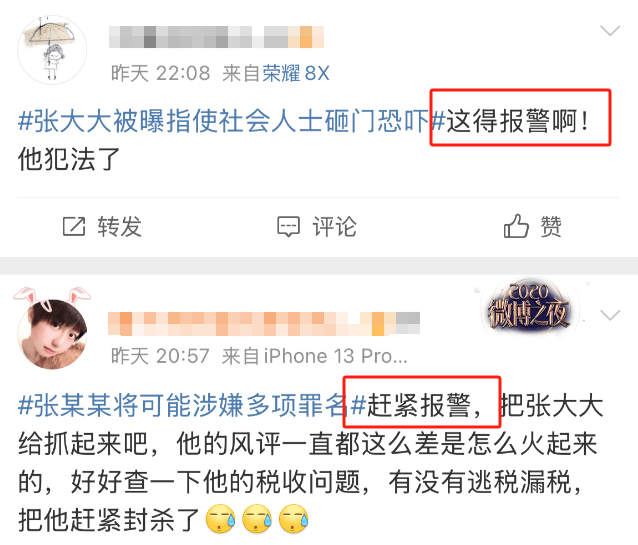Like the first post with thumbs-up icon

pos(516,226)
